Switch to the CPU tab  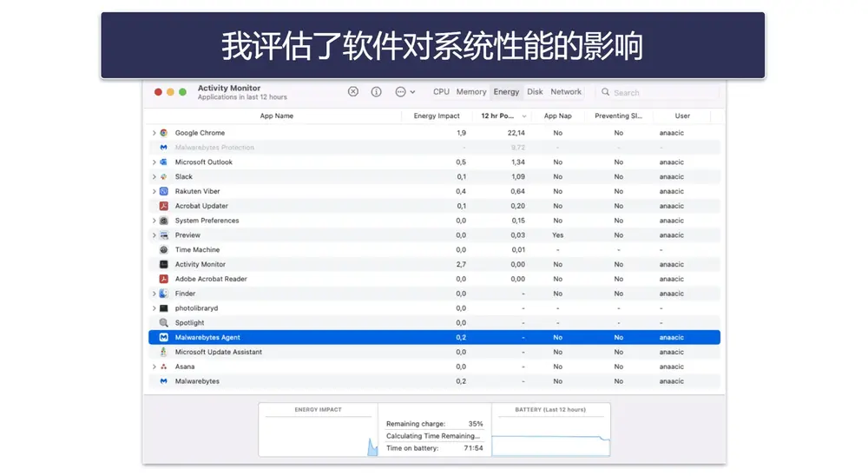tap(441, 92)
